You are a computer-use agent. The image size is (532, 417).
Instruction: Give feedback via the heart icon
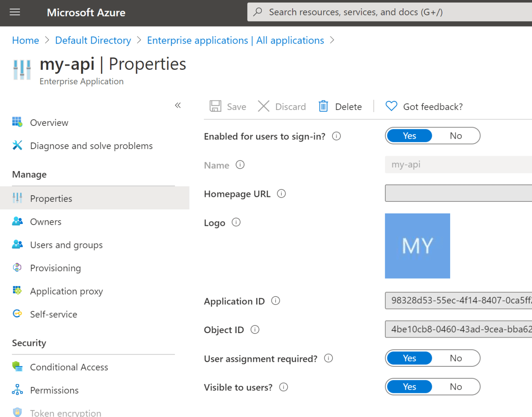click(x=424, y=106)
